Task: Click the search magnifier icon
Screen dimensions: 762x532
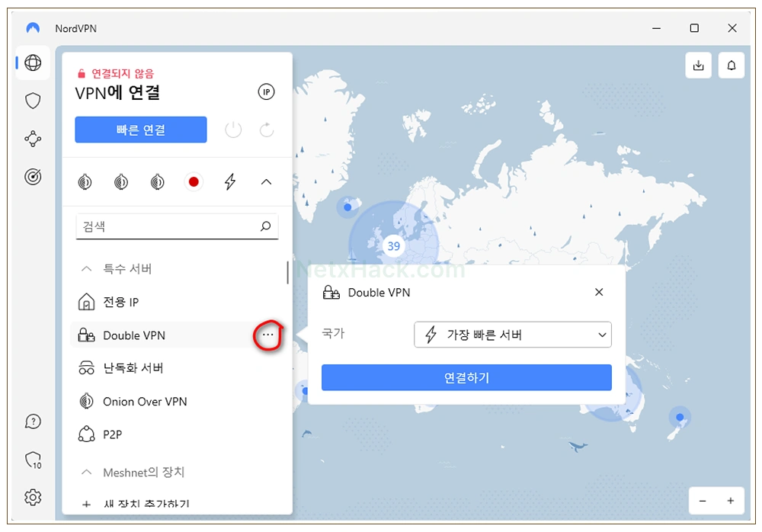Action: click(x=265, y=226)
